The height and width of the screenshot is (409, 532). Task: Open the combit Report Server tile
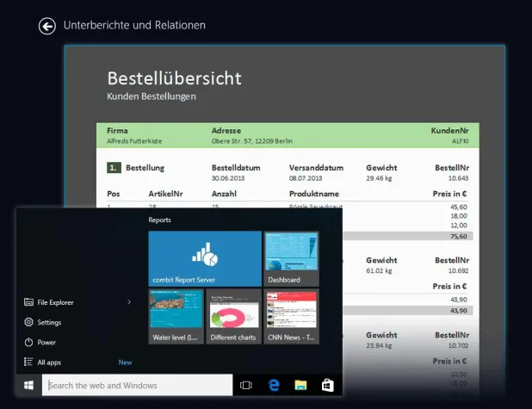tap(205, 258)
